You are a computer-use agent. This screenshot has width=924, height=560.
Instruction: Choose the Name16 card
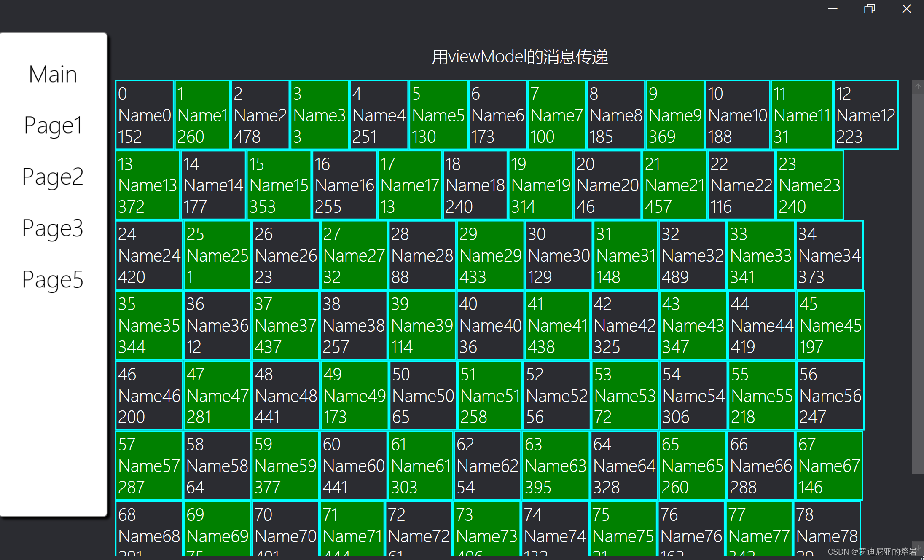[x=344, y=185]
